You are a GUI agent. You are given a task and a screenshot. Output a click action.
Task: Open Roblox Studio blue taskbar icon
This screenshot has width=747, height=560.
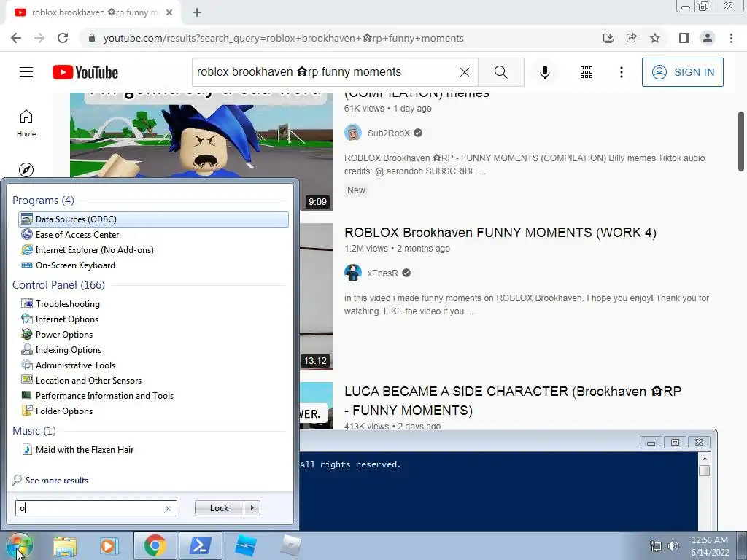[246, 545]
